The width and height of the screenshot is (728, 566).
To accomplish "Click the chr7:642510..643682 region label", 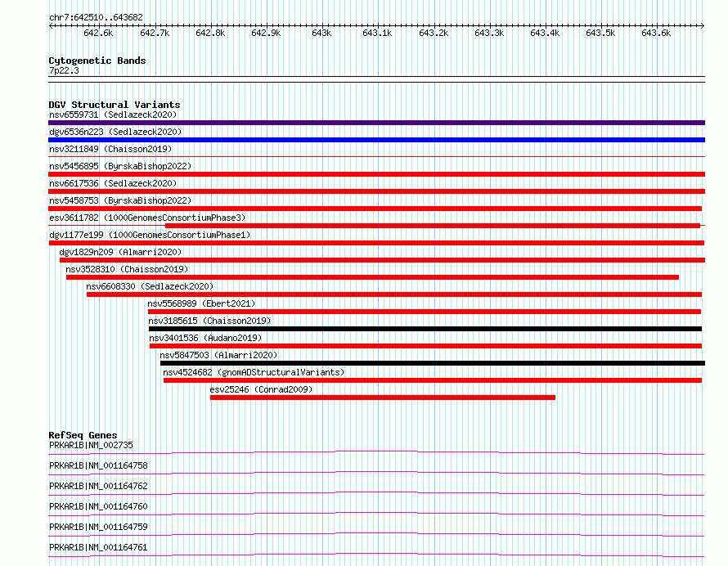I will coord(96,17).
